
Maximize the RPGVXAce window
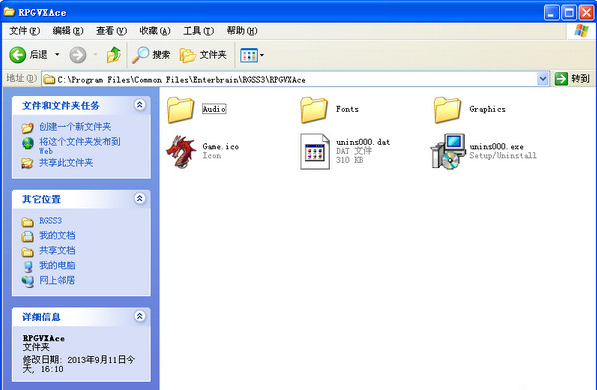tap(569, 13)
